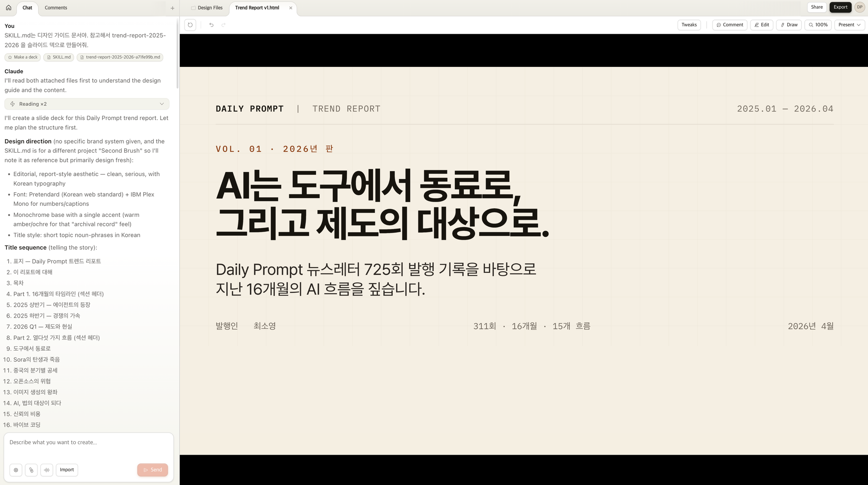The width and height of the screenshot is (868, 485).
Task: Open chat settings gear icon
Action: (x=16, y=470)
